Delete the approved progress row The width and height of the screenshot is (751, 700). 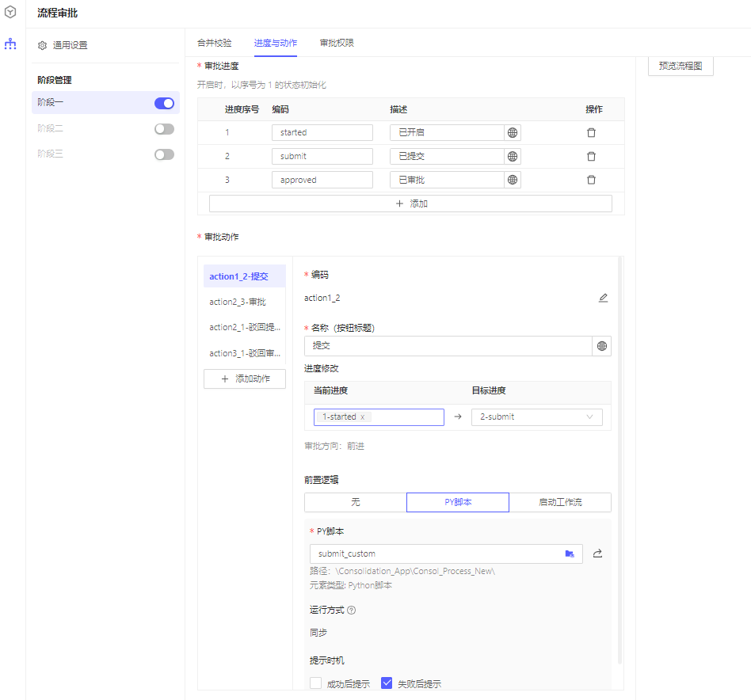click(x=591, y=181)
